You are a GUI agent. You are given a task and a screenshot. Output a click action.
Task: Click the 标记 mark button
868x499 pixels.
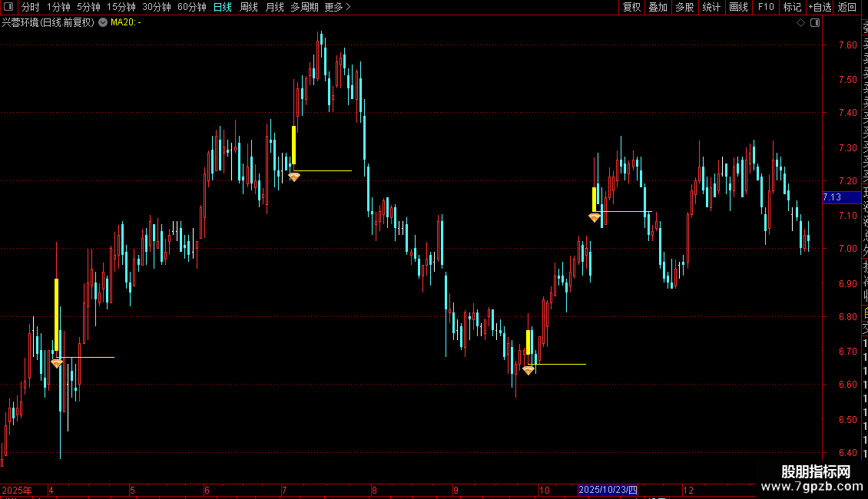point(792,7)
